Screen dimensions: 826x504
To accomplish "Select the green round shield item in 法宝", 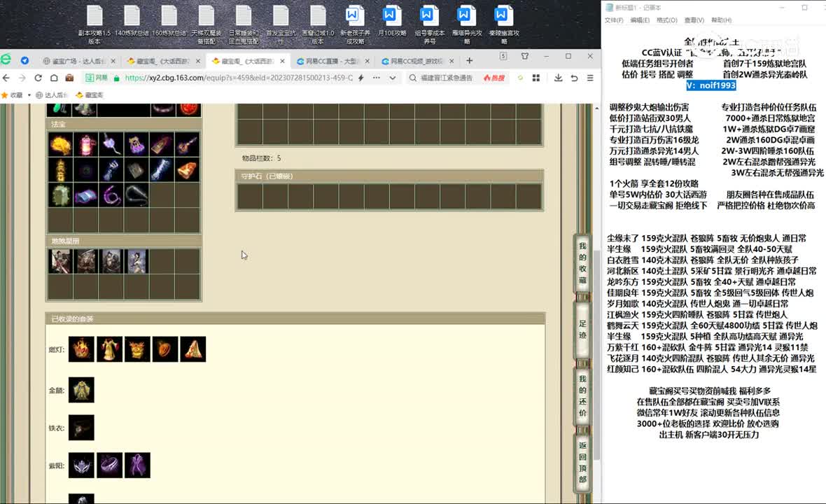I will [x=60, y=195].
